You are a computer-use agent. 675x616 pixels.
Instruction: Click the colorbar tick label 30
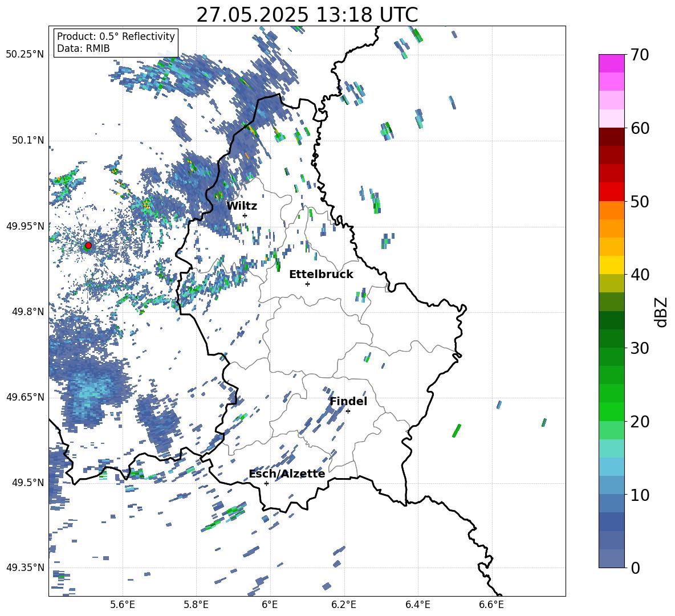tap(640, 348)
